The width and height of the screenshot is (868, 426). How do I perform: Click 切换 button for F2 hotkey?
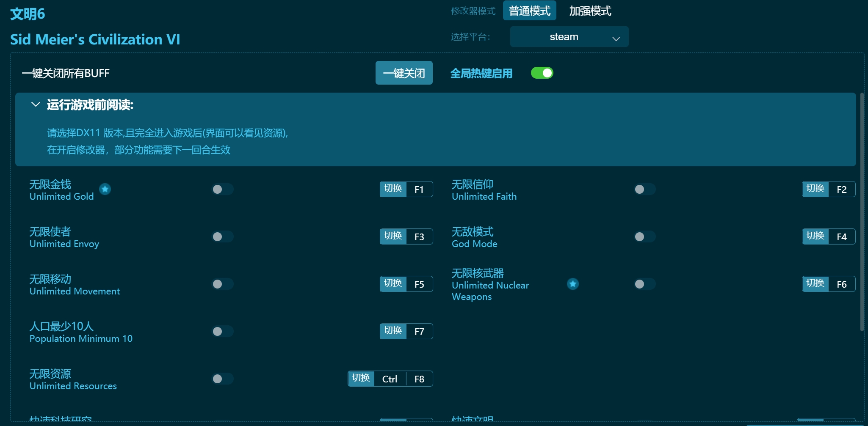[815, 189]
